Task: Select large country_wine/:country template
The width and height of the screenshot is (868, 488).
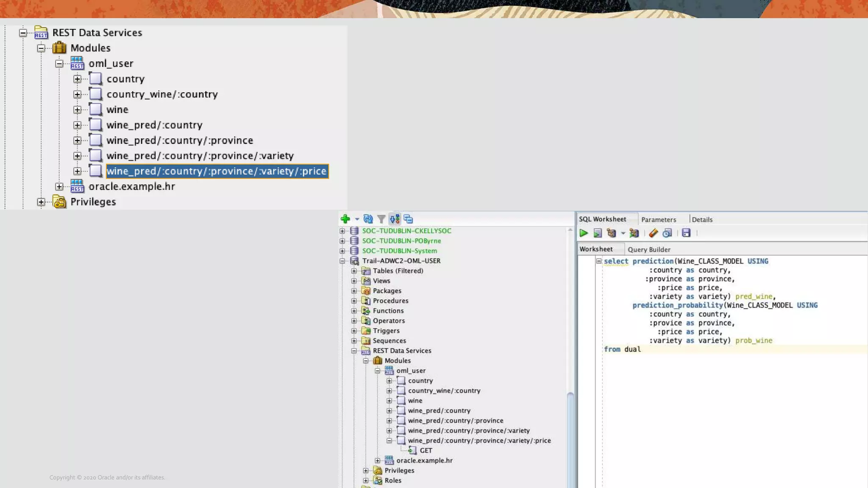Action: (162, 94)
